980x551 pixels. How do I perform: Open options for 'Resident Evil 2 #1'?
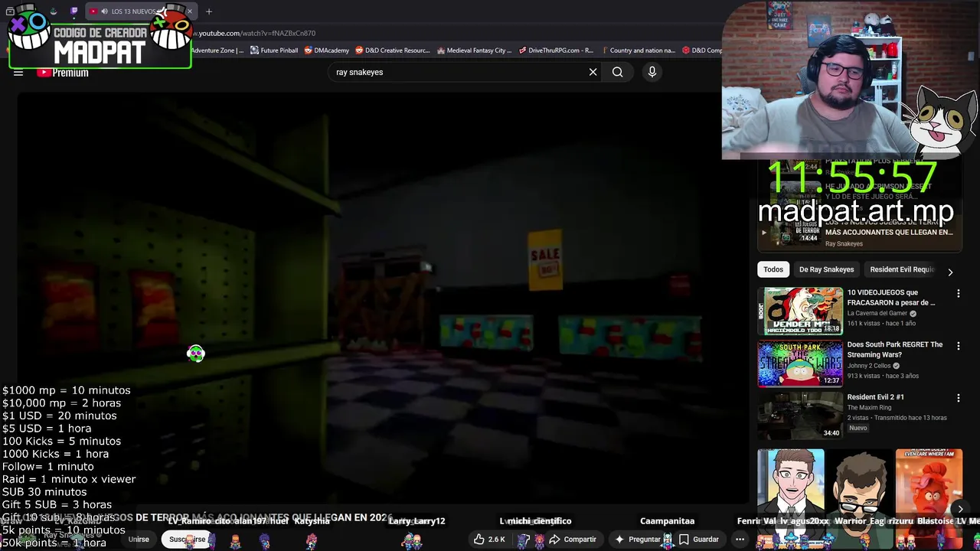click(x=958, y=398)
